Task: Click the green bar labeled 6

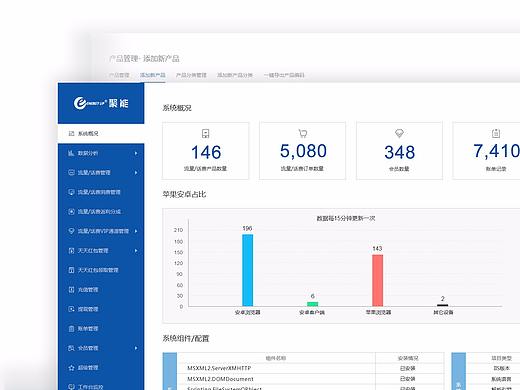Action: tap(312, 304)
